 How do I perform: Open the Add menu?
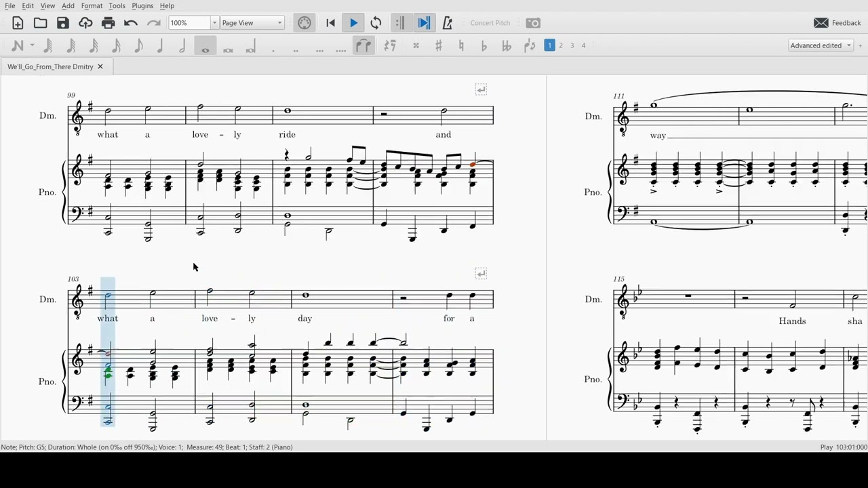coord(68,5)
